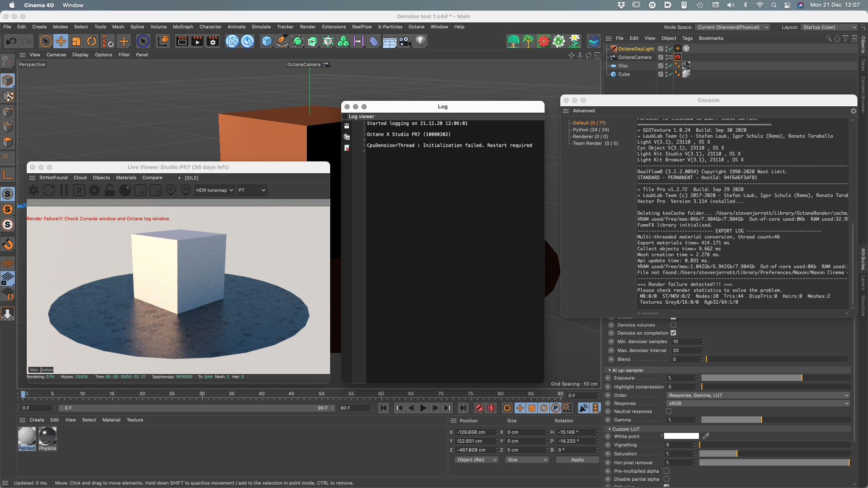Open Materials menu in Live Viewer
This screenshot has height=488, width=868.
pyautogui.click(x=126, y=177)
